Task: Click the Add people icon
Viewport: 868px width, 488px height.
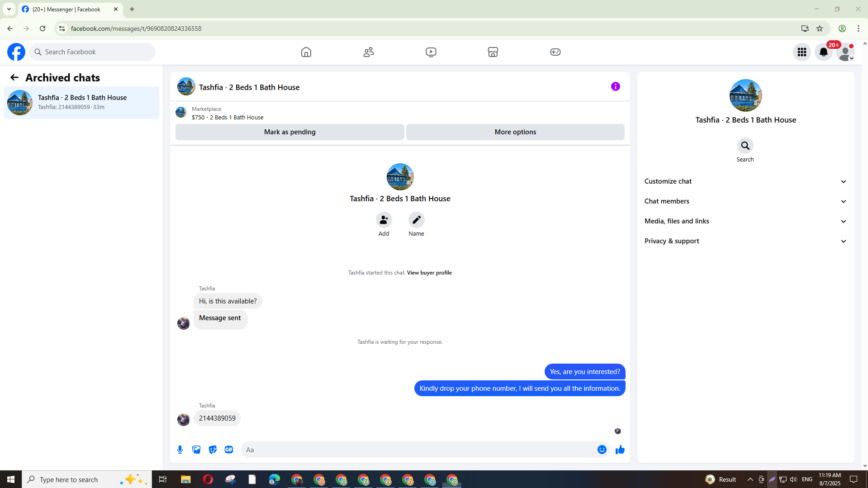Action: (384, 220)
